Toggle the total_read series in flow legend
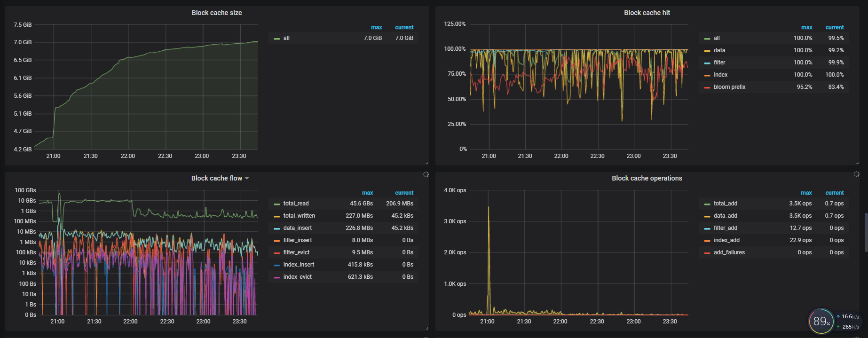 click(296, 204)
